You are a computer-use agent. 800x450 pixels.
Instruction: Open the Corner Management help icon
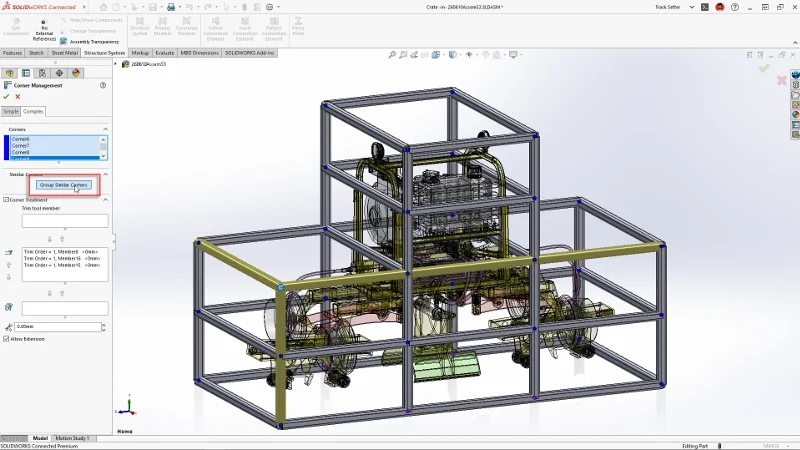(x=103, y=85)
